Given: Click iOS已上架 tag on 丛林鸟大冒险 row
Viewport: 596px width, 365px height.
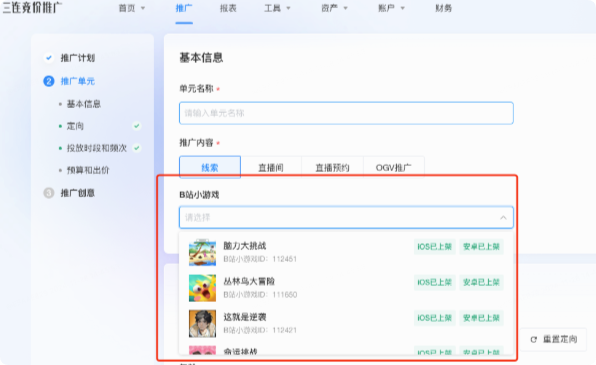Looking at the screenshot, I should pos(434,282).
